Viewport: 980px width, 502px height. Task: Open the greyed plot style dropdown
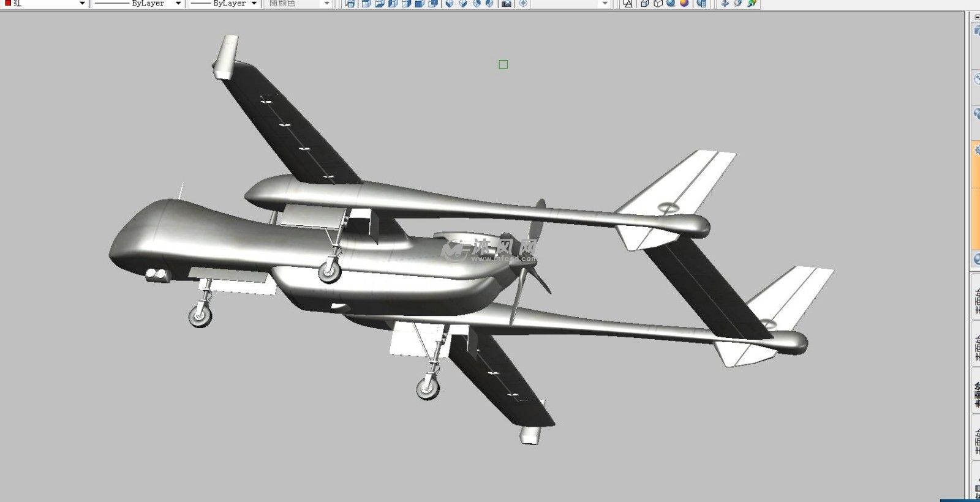tap(326, 4)
